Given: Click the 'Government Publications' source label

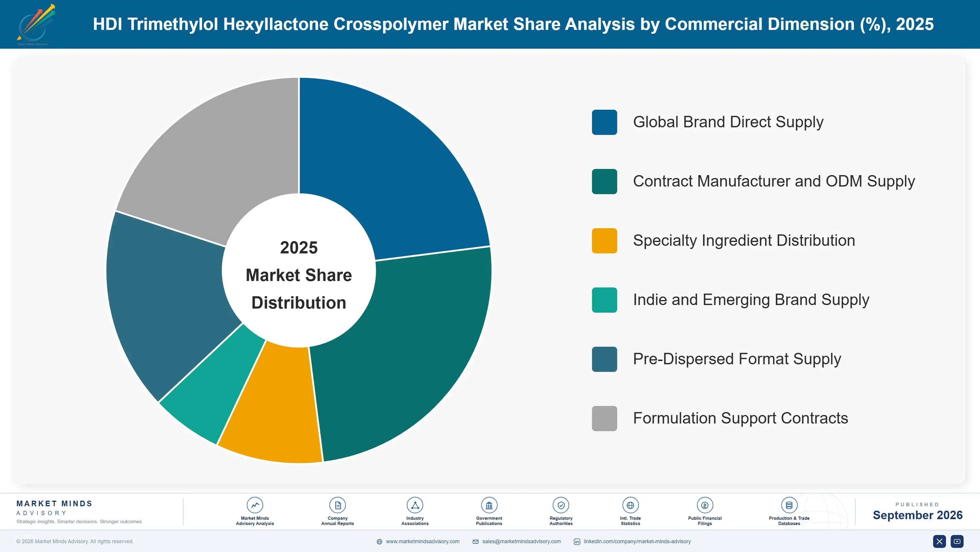Looking at the screenshot, I should click(x=489, y=521).
